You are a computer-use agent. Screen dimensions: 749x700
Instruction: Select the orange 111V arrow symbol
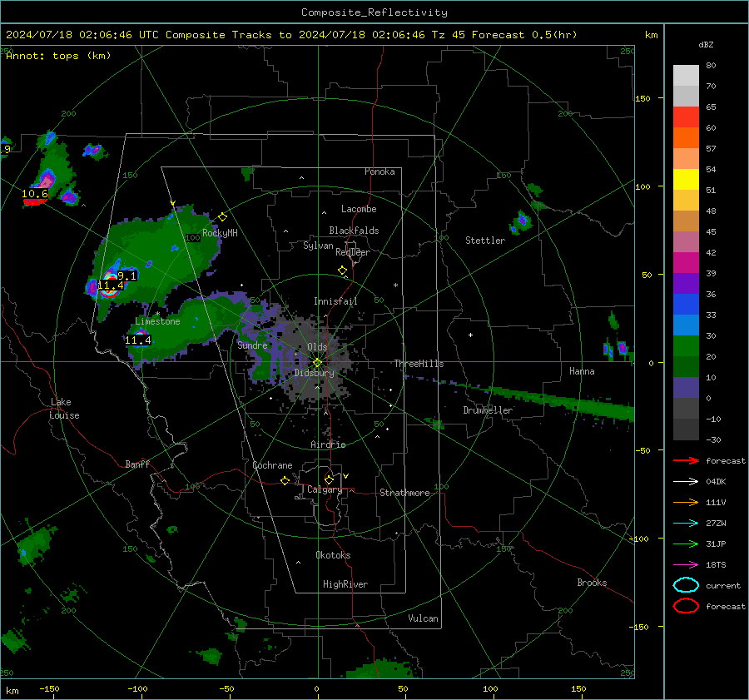(x=686, y=502)
